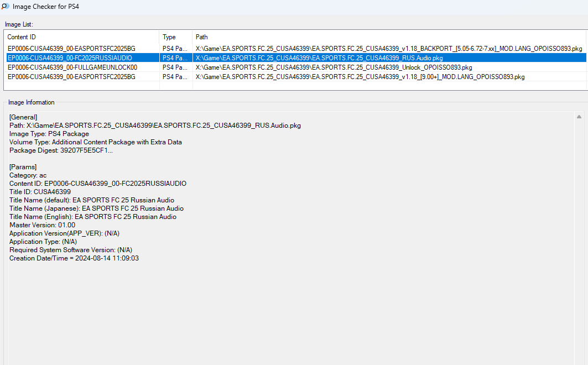Screen dimensions: 588x365
Task: Select the v1.18_[9.00+]_MOD.LANG package path
Action: pos(360,77)
